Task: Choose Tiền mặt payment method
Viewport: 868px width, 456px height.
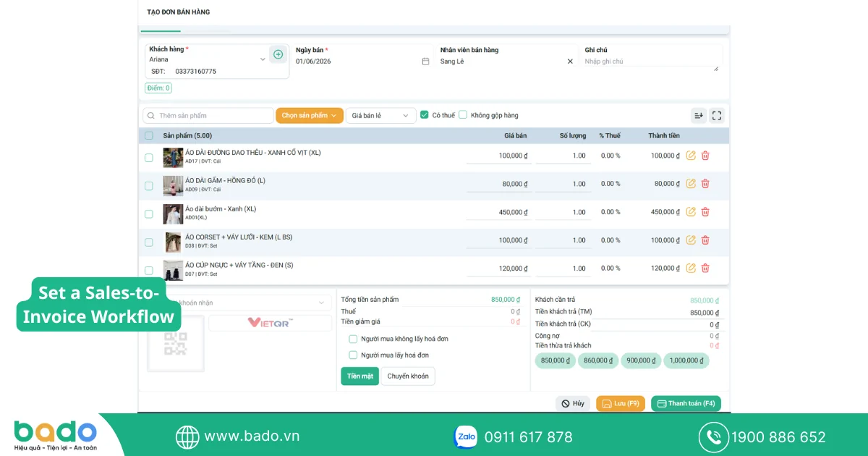Action: (359, 376)
